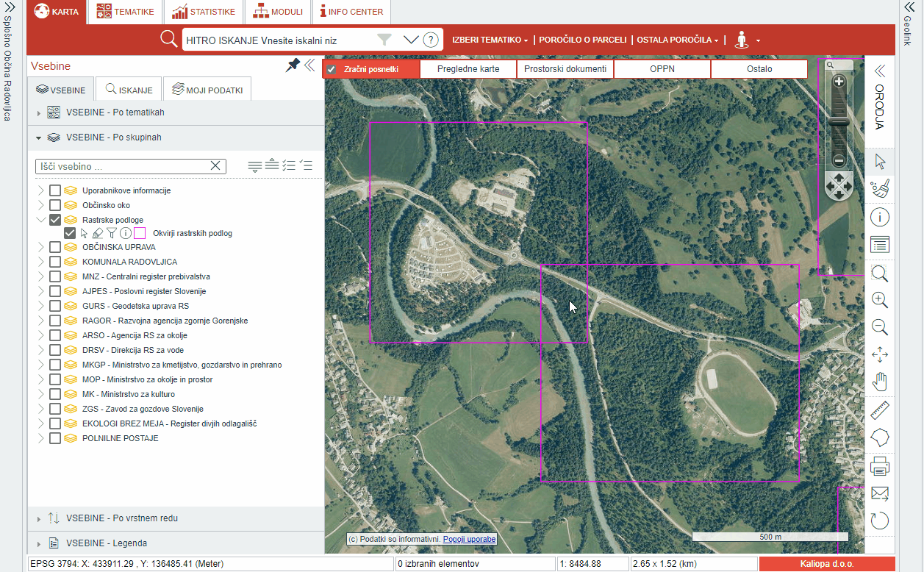Click the POROČILO O PARCELI button
Viewport: 924px width, 572px height.
[x=582, y=40]
